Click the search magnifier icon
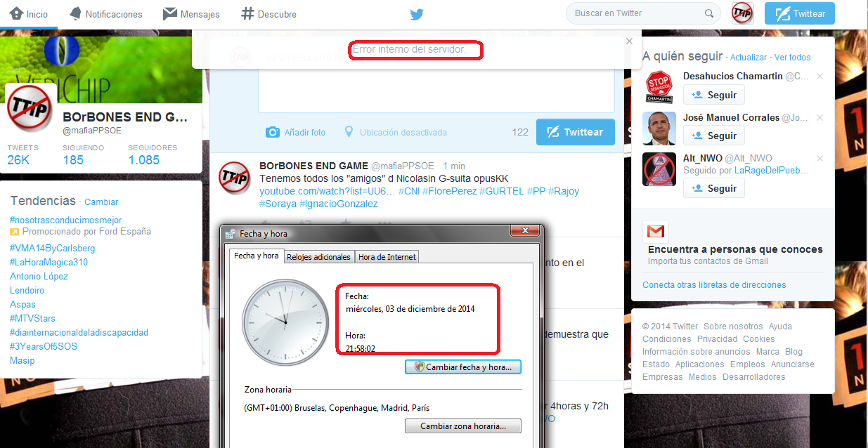The width and height of the screenshot is (868, 448). (x=709, y=13)
